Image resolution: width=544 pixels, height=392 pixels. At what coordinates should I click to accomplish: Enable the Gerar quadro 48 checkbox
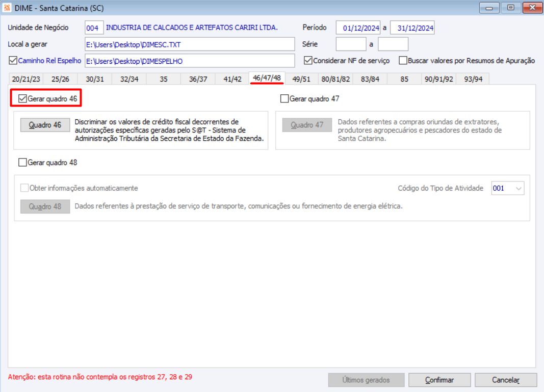(x=22, y=162)
